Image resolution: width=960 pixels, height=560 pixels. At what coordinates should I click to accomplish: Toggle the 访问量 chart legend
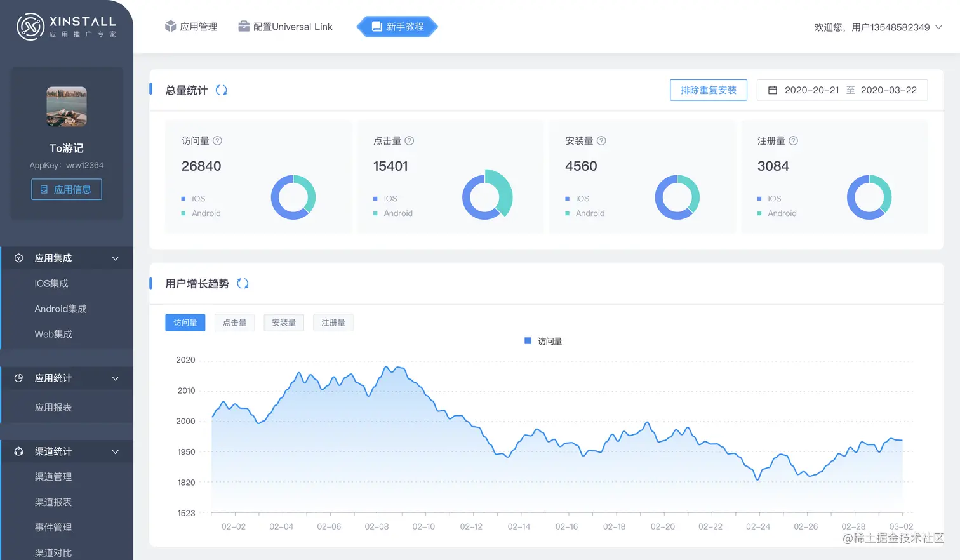point(543,341)
